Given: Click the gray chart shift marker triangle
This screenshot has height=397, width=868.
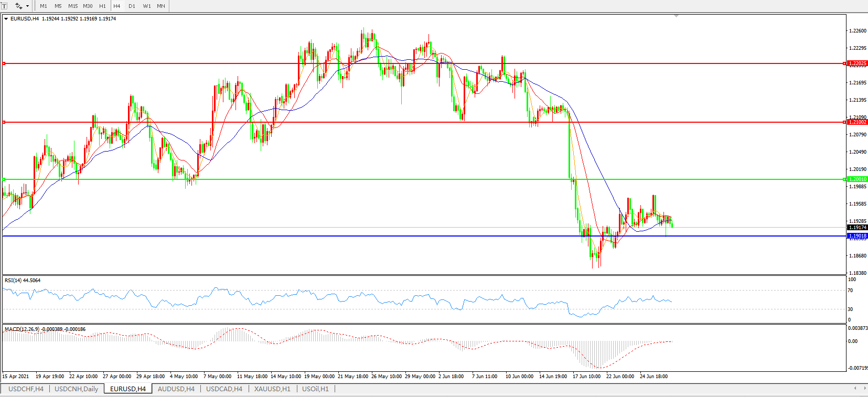Looking at the screenshot, I should 676,16.
